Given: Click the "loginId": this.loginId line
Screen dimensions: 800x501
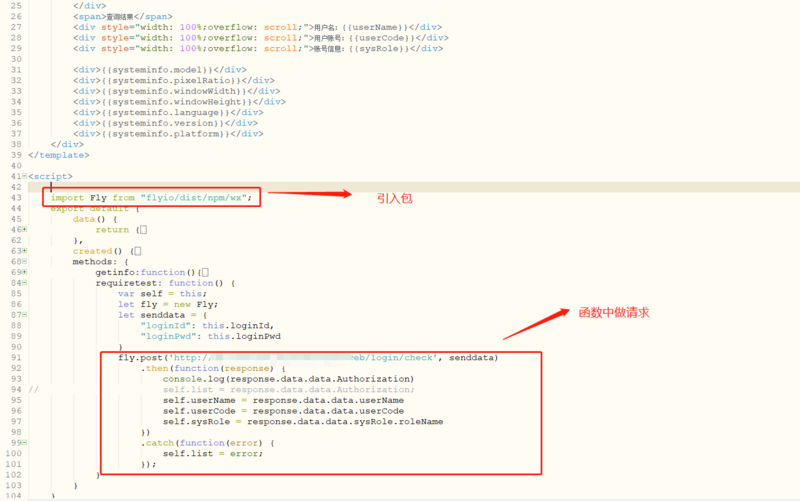Looking at the screenshot, I should click(207, 325).
